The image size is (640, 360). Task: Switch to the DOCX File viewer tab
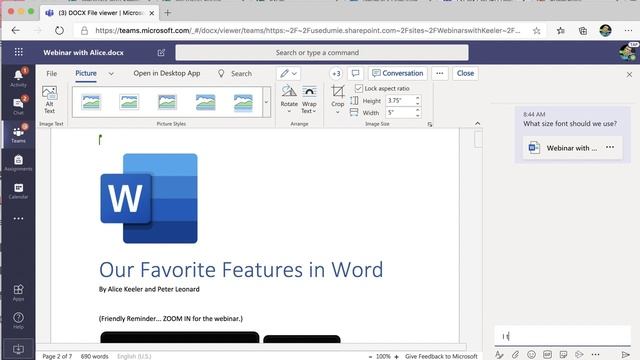(x=100, y=13)
